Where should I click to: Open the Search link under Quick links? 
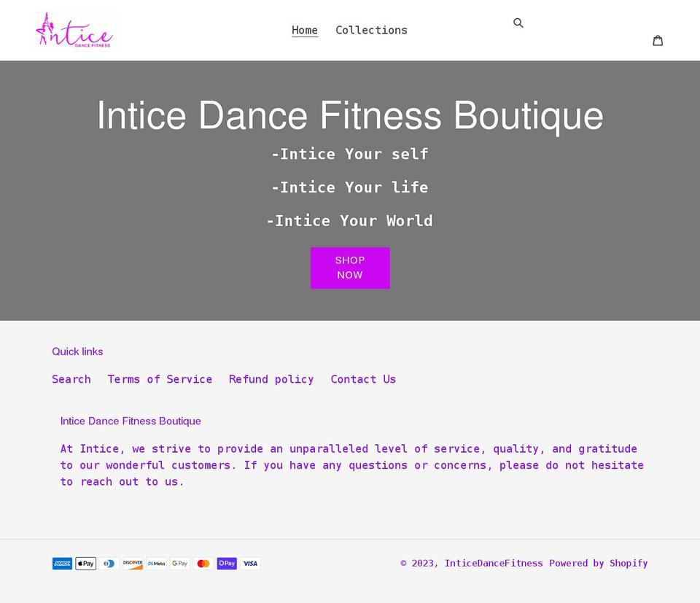71,379
